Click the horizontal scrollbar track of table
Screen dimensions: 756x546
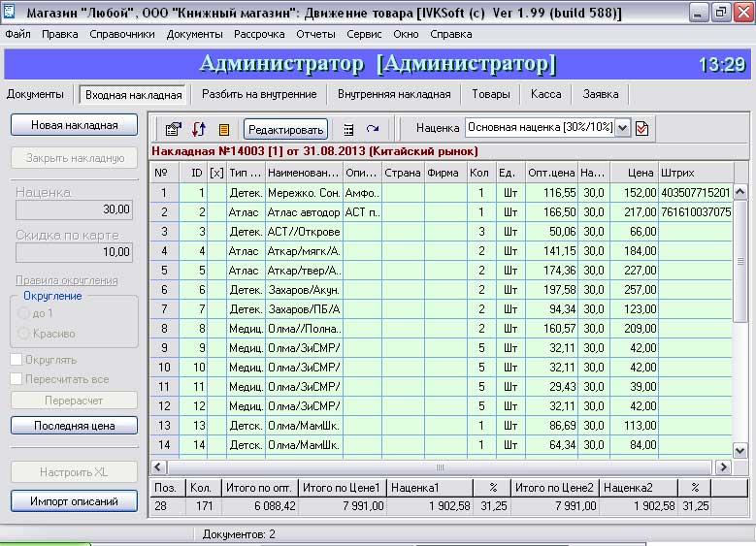coord(440,466)
